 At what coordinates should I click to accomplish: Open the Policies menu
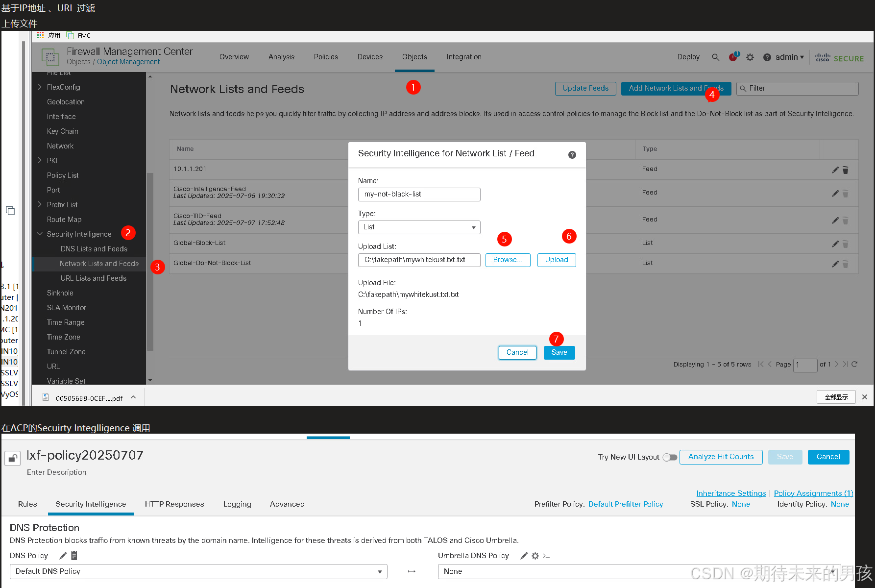click(x=326, y=57)
